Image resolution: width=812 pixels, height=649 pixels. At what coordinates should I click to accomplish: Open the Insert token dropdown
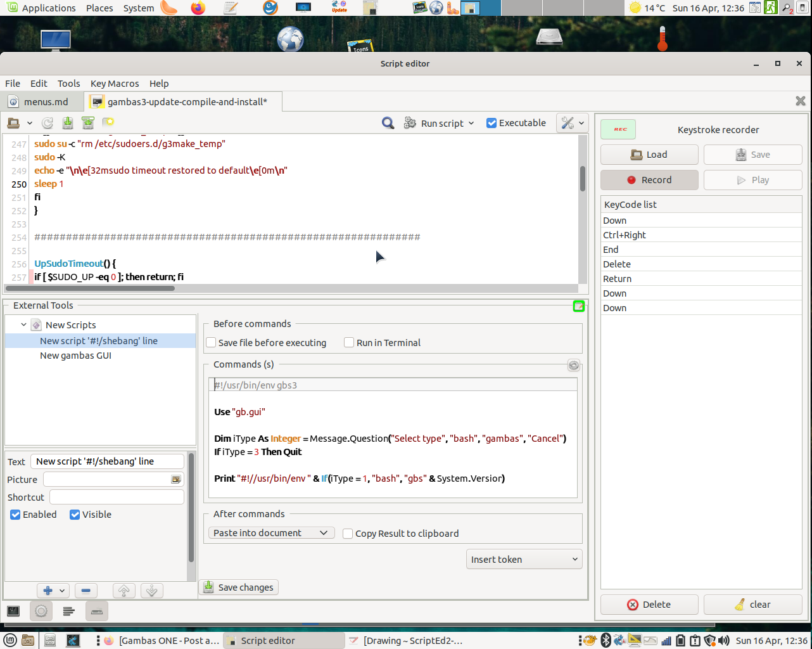524,560
